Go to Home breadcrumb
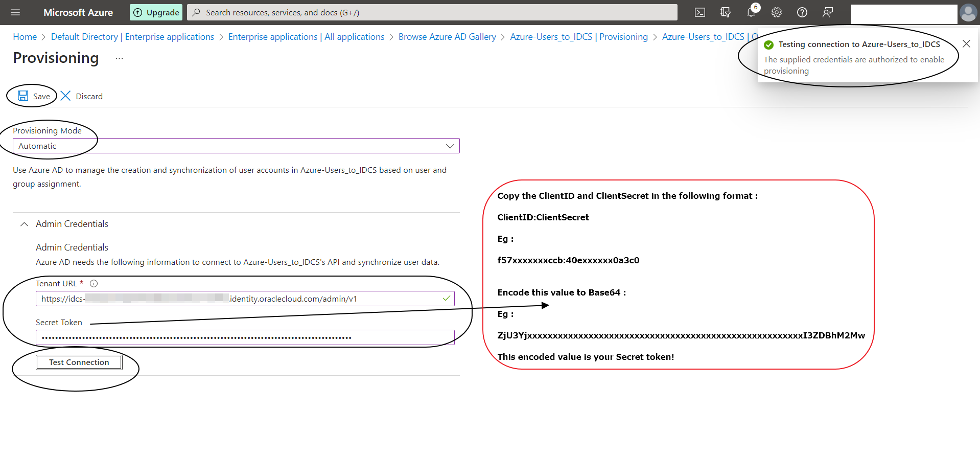980x455 pixels. (x=25, y=37)
